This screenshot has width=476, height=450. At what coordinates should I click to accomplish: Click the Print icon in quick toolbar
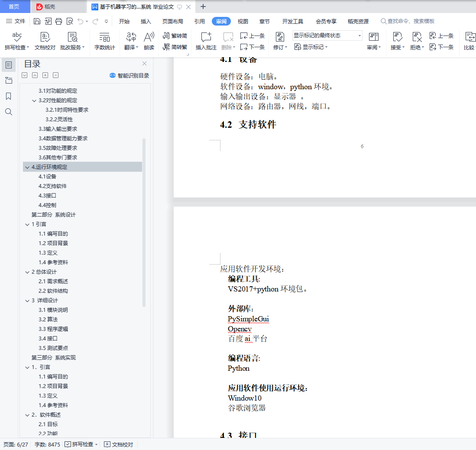58,21
